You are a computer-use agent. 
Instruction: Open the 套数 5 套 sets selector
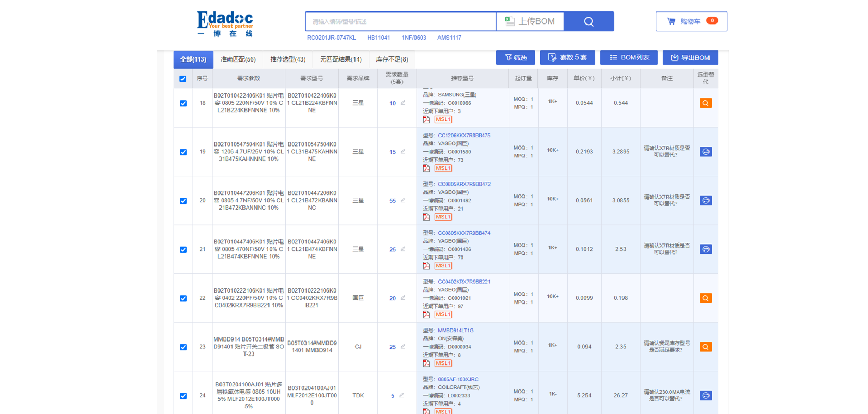[x=567, y=57]
